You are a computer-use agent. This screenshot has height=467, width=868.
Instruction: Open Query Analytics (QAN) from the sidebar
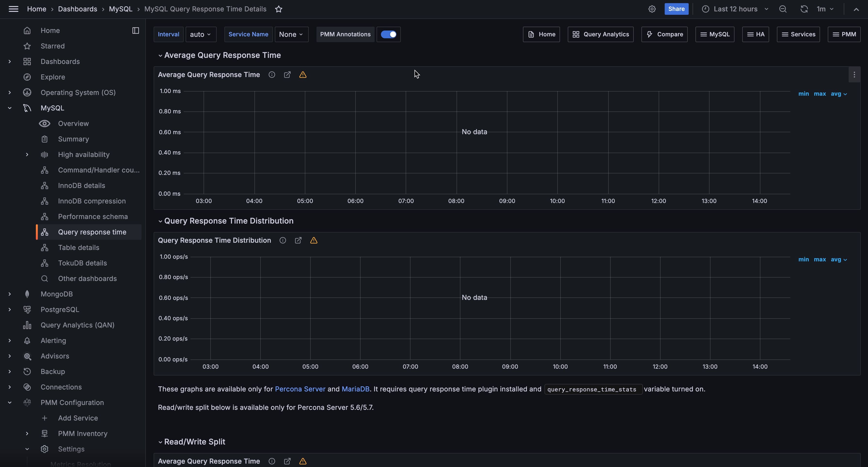(77, 325)
